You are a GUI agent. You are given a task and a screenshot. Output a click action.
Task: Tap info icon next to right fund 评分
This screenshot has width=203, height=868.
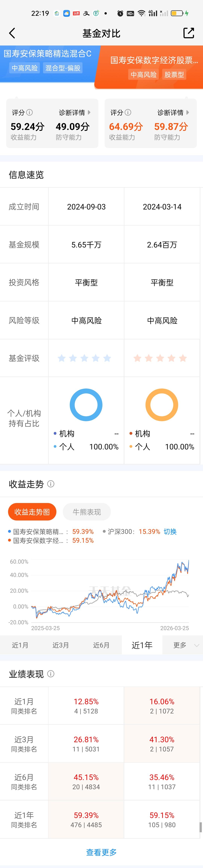(x=128, y=113)
